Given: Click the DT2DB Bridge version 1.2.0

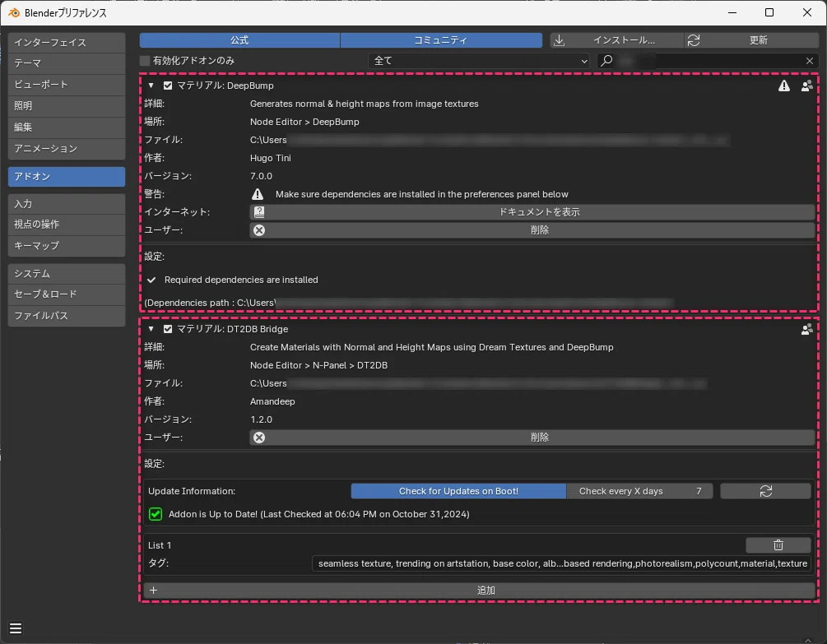Looking at the screenshot, I should (261, 419).
